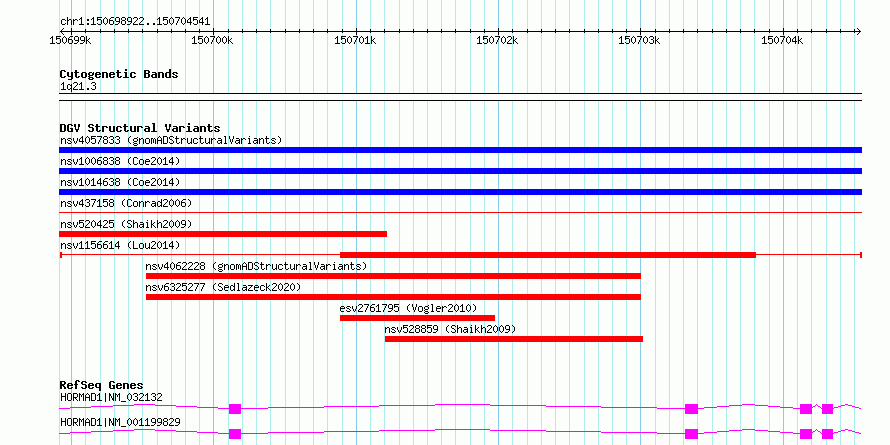Click the Cytogenetic Bands track heading
This screenshot has height=445, width=890.
click(x=119, y=74)
